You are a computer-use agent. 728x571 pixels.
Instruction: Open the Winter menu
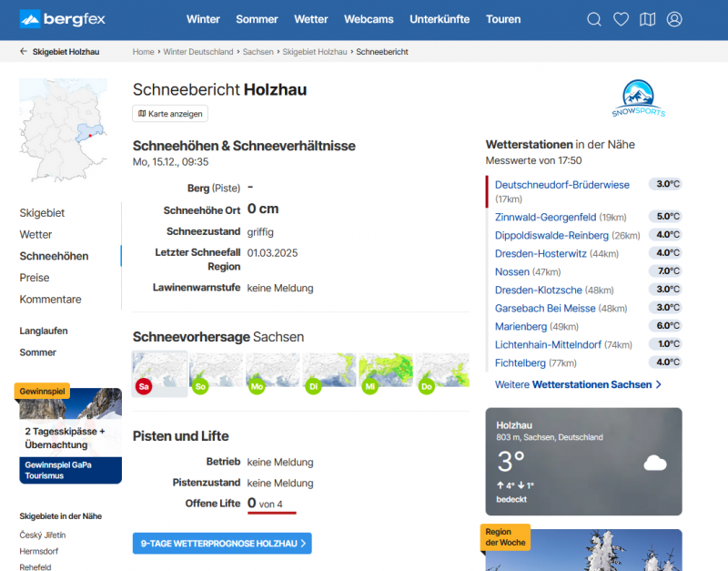click(x=203, y=19)
